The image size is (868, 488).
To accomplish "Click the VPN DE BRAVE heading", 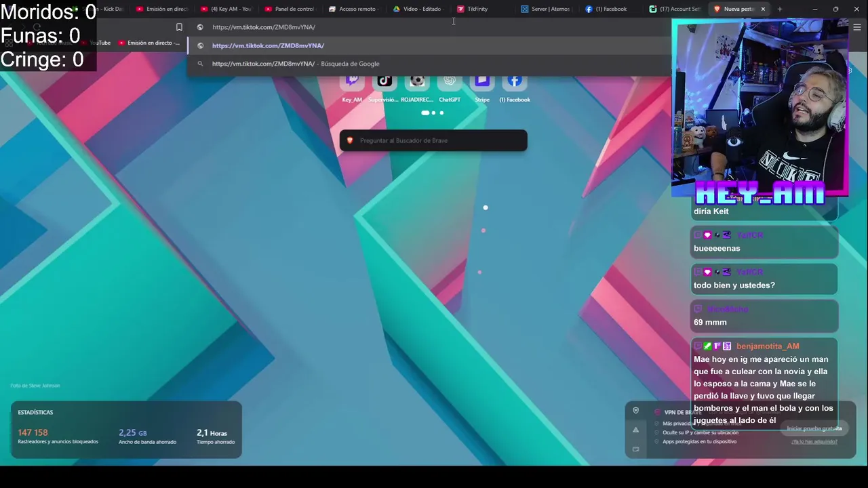I will point(683,412).
